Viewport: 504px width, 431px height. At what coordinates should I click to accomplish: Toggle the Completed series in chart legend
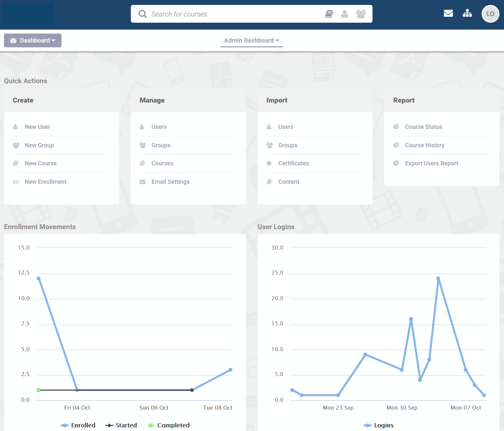coord(168,425)
